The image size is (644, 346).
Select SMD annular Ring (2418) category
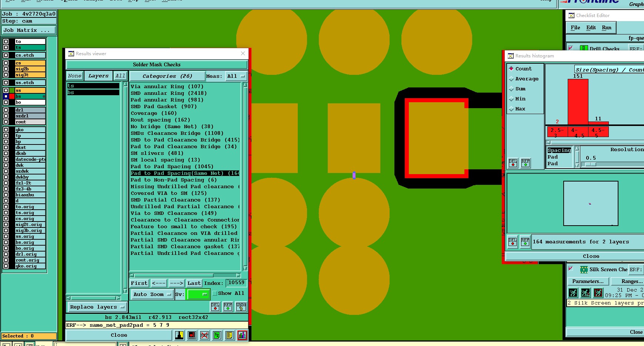[x=168, y=93]
